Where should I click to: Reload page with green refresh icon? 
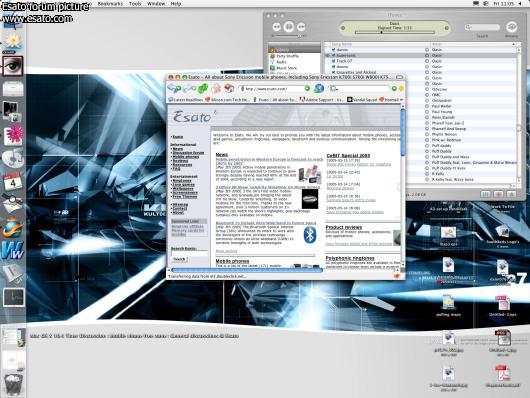point(203,89)
